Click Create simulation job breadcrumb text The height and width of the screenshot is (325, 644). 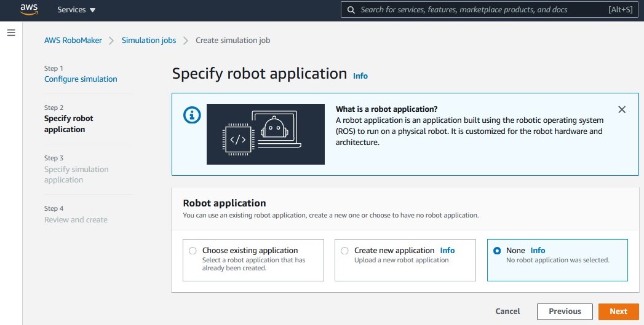[x=233, y=40]
